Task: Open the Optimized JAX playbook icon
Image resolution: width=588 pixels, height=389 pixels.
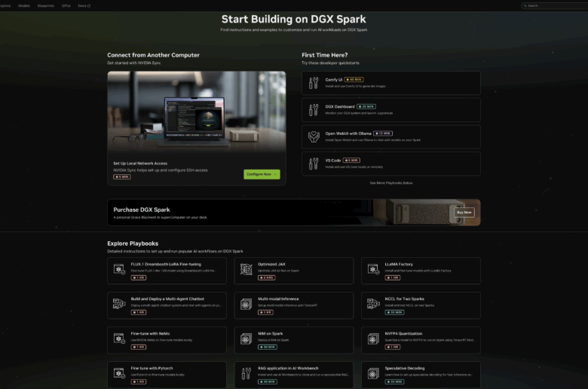Action: 246,270
